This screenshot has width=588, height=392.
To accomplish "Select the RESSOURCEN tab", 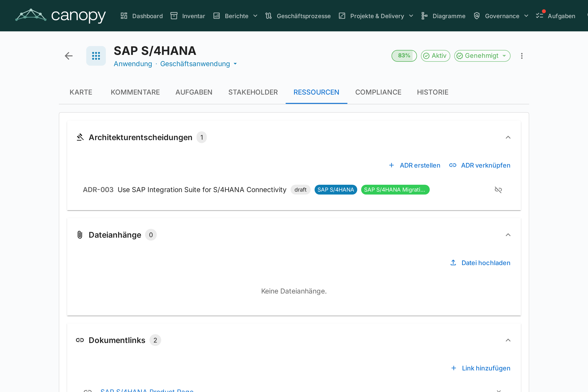I will pos(317,92).
